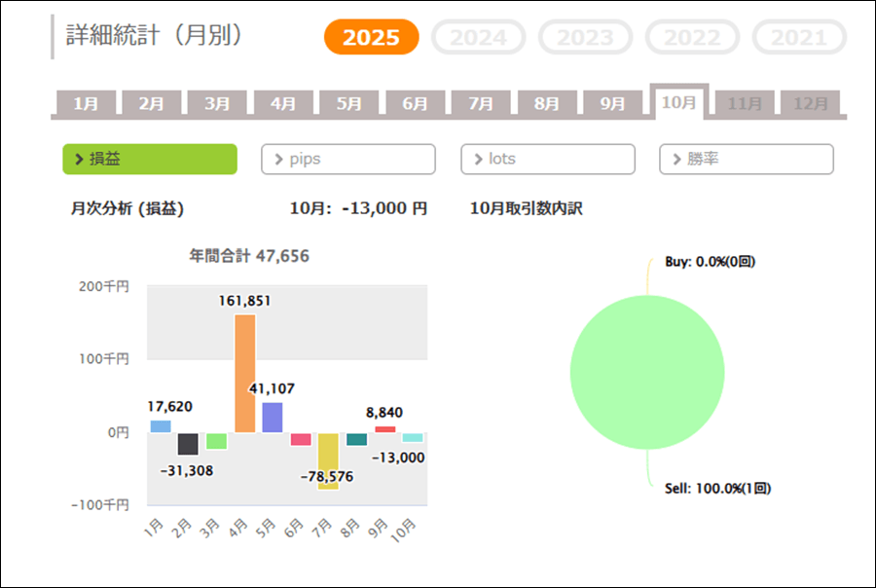Select the blue January profit bar

click(161, 426)
